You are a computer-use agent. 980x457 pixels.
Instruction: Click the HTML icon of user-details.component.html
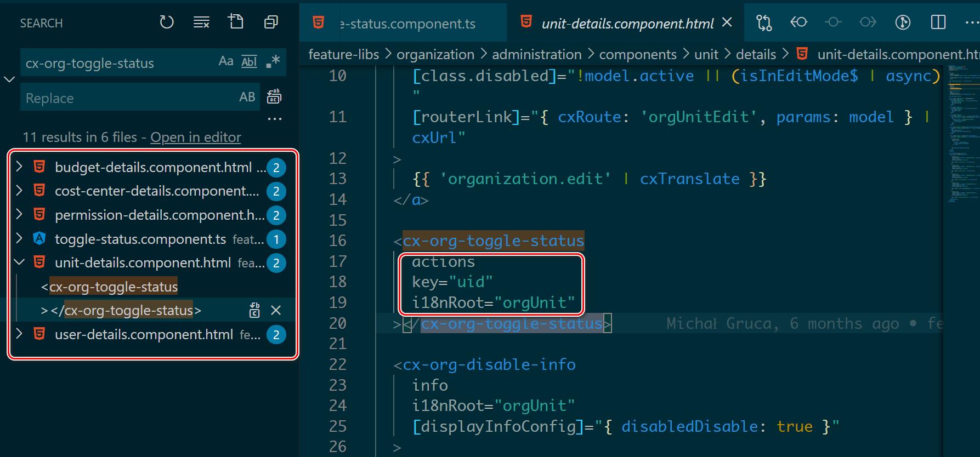point(39,334)
